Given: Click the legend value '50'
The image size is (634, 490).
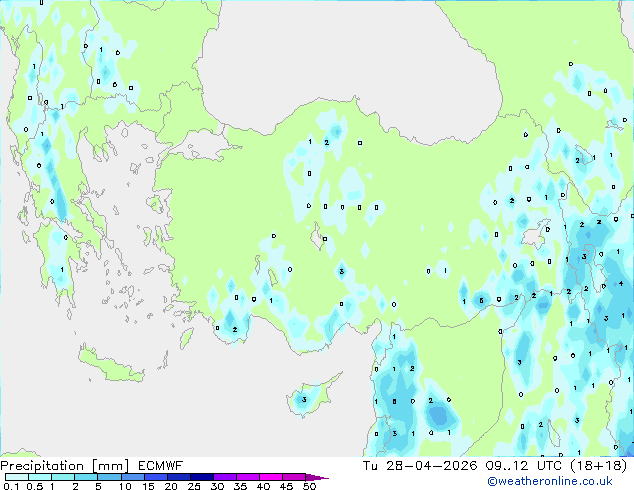Looking at the screenshot, I should point(309,486).
